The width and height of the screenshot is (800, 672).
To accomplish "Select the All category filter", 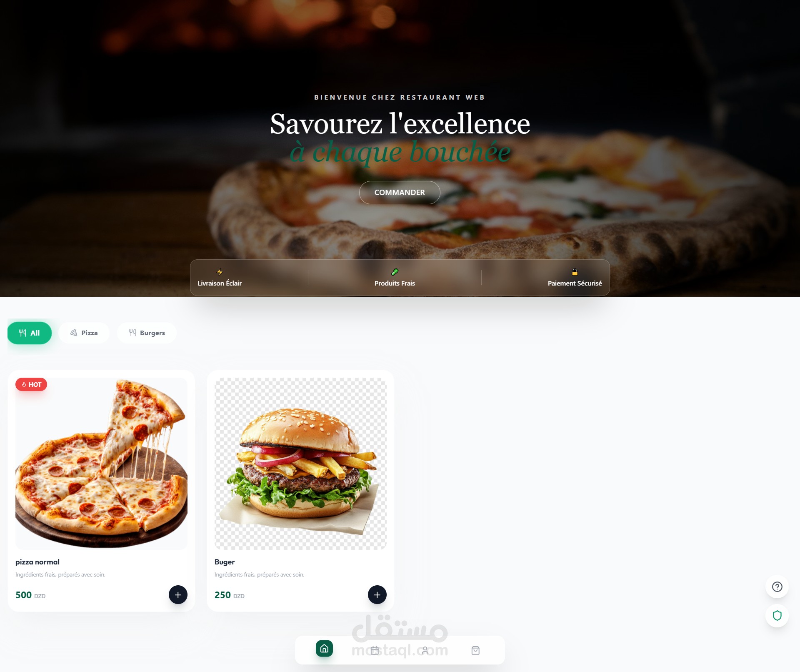I will click(x=30, y=333).
